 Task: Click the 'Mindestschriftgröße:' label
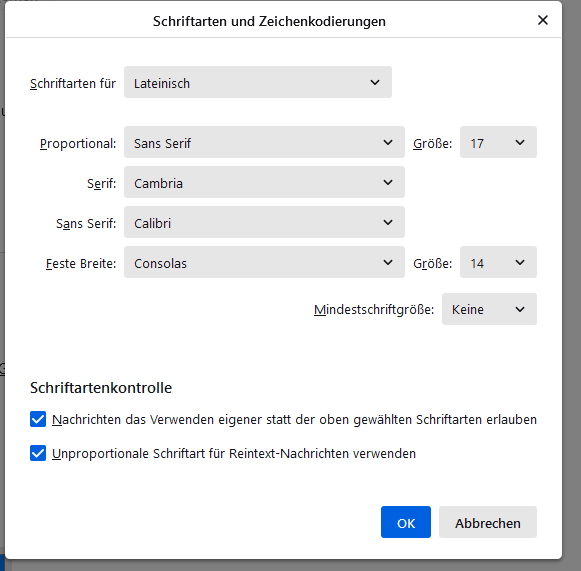point(374,310)
